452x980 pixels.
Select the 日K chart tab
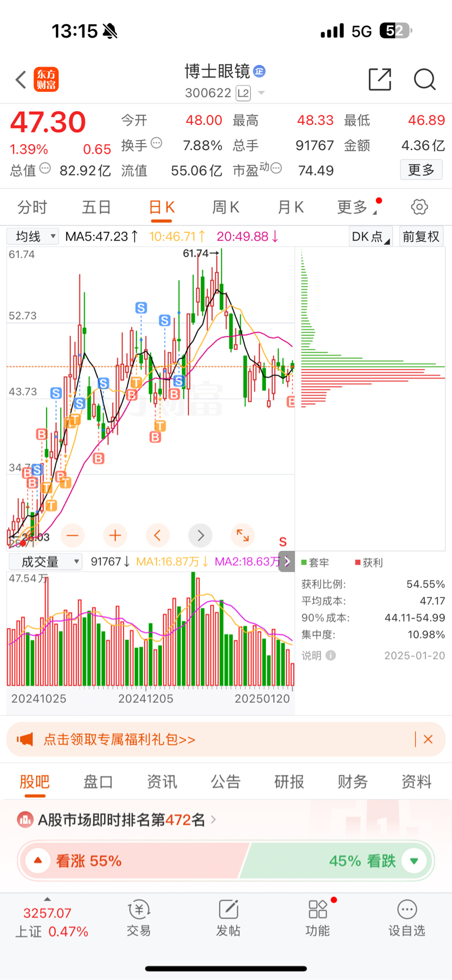(161, 208)
